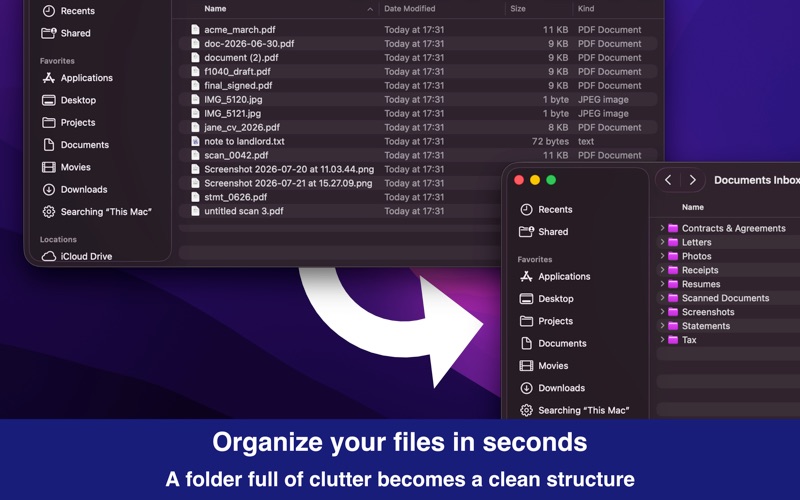Open Shared in the back Finder window
Viewport: 800px width, 500px height.
pyautogui.click(x=66, y=33)
